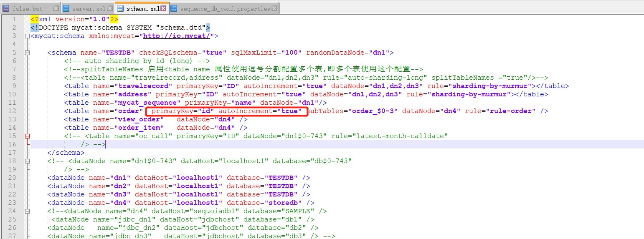Click line number 12 in the margin
This screenshot has width=644, height=239.
12,111
